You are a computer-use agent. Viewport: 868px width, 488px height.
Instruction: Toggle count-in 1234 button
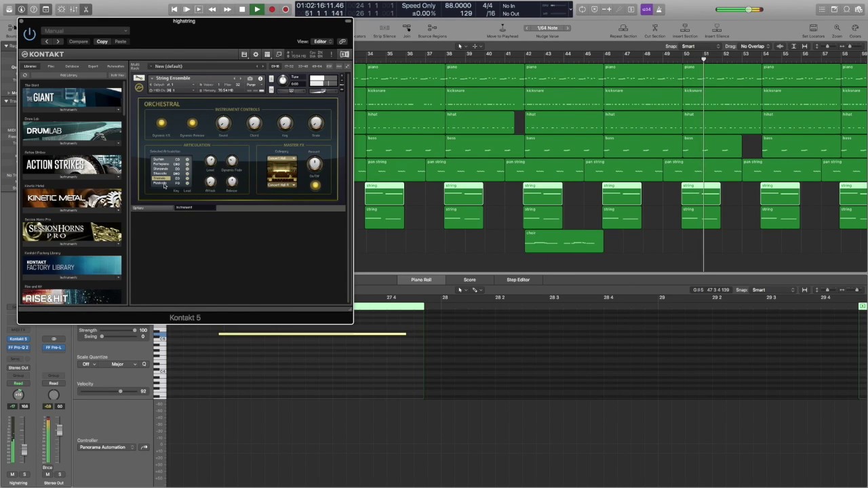pos(646,9)
